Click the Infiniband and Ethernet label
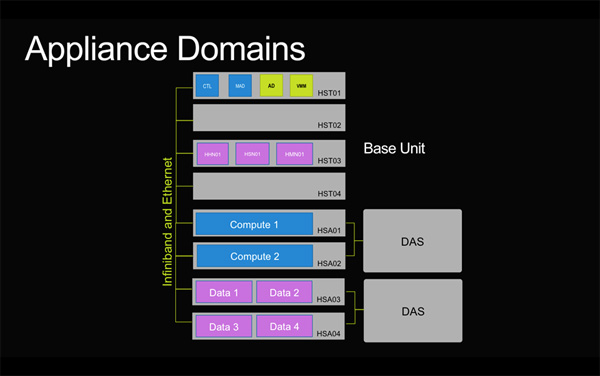 [x=167, y=222]
